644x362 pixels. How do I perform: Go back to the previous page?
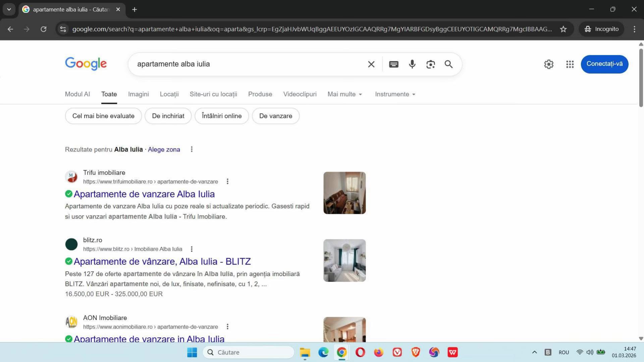click(x=10, y=29)
